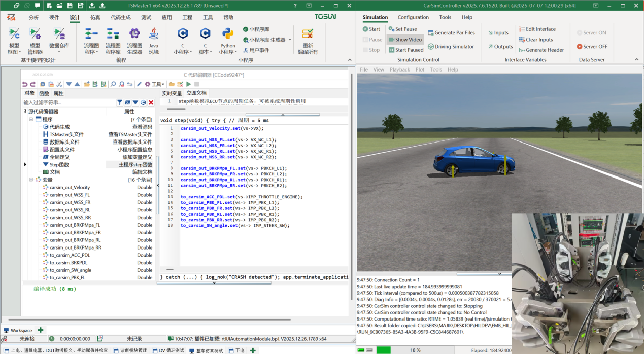Click the green run arrow in code editor toolbar
Viewport: 644px width, 354px height.
pyautogui.click(x=189, y=84)
